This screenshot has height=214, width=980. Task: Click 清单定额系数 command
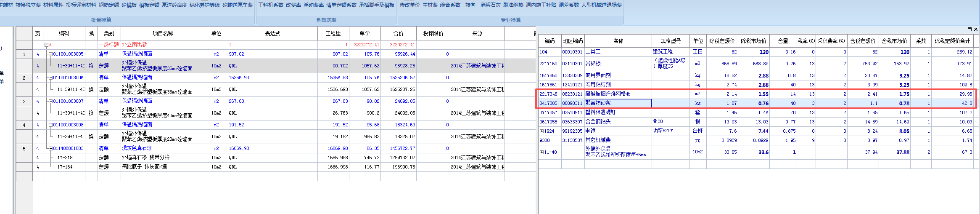341,5
